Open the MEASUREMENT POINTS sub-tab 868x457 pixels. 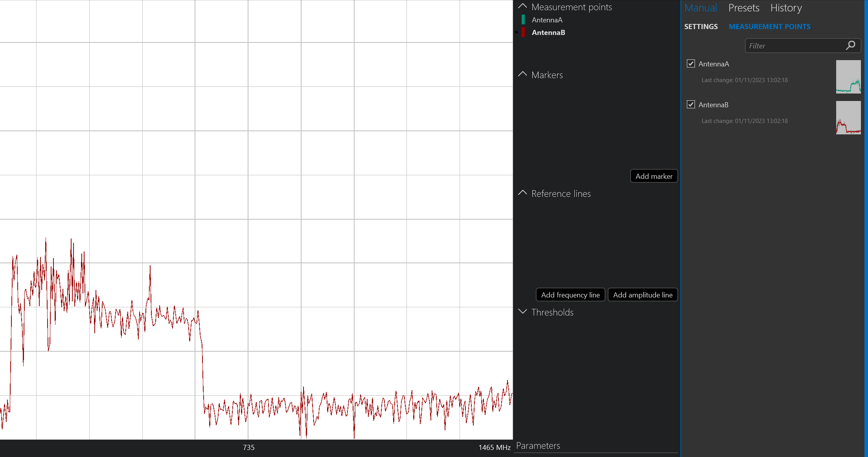tap(769, 26)
